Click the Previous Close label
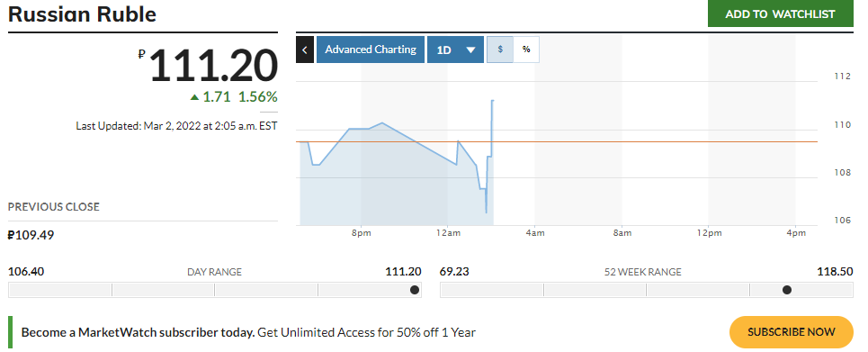This screenshot has width=868, height=352. (54, 207)
